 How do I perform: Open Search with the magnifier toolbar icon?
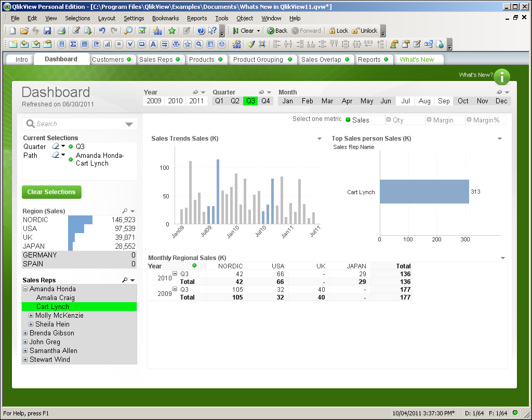[128, 31]
